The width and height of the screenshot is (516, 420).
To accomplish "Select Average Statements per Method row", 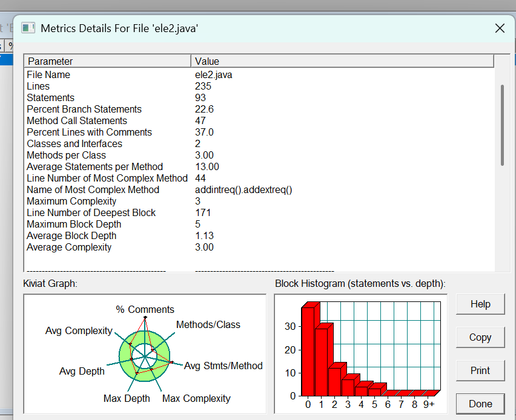I will (259, 167).
